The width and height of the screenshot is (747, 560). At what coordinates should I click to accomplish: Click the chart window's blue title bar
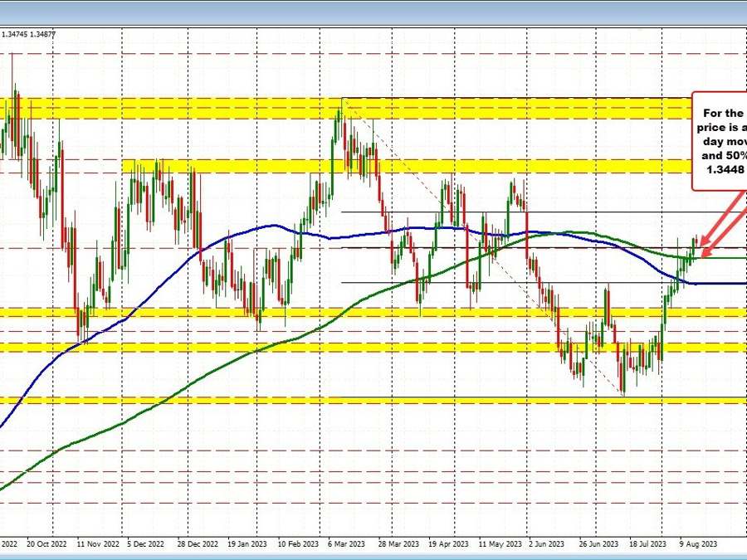coord(373,12)
